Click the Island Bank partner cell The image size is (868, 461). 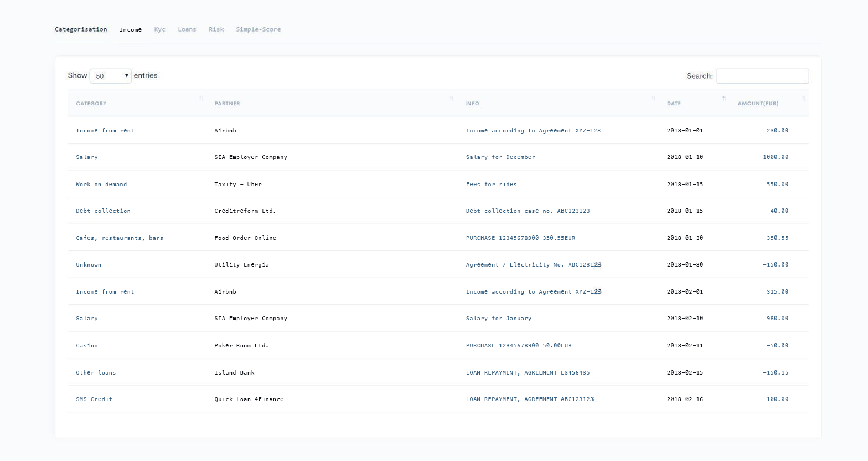[x=234, y=373]
